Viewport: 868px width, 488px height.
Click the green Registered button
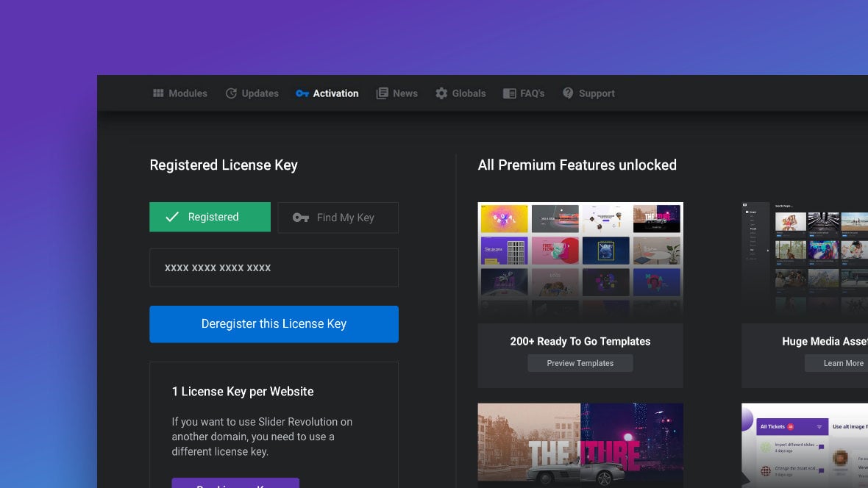tap(210, 217)
